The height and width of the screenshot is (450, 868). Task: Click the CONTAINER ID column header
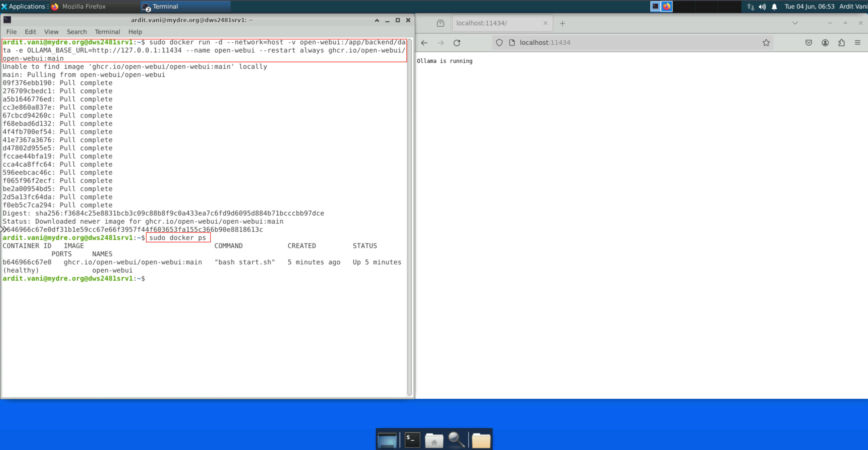(x=27, y=246)
